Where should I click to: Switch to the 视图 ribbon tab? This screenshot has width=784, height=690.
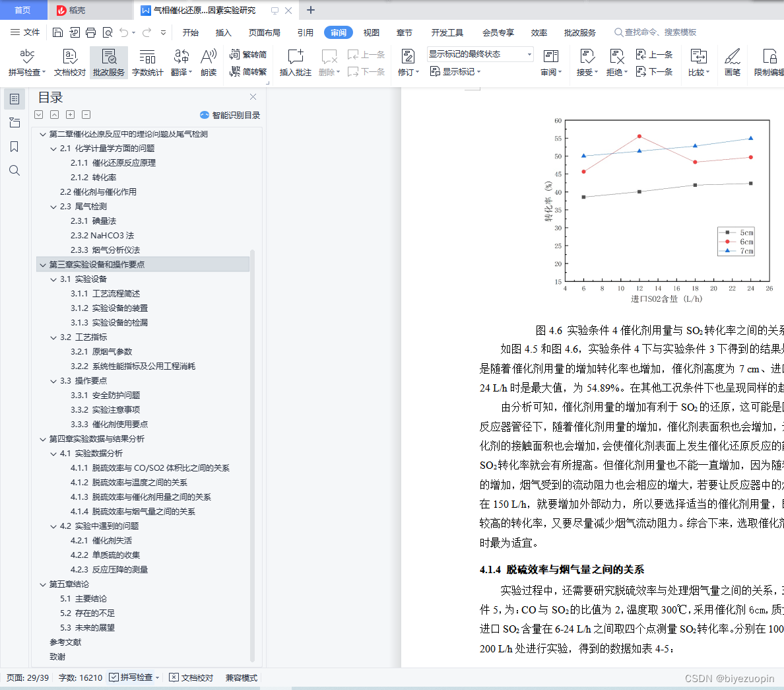371,32
